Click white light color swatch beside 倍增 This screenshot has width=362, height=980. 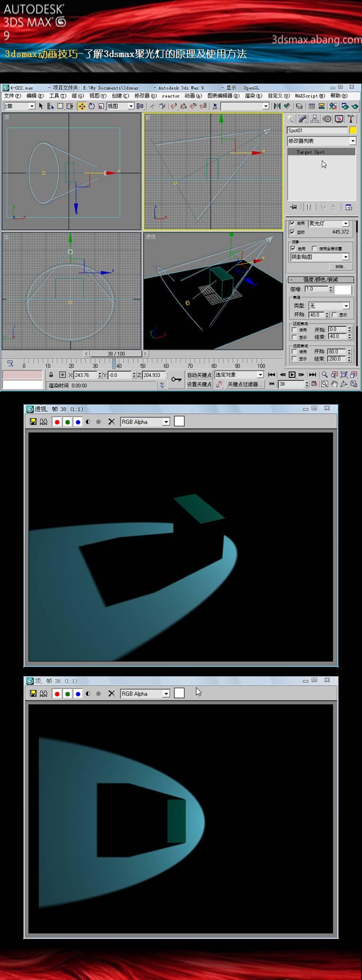(343, 289)
